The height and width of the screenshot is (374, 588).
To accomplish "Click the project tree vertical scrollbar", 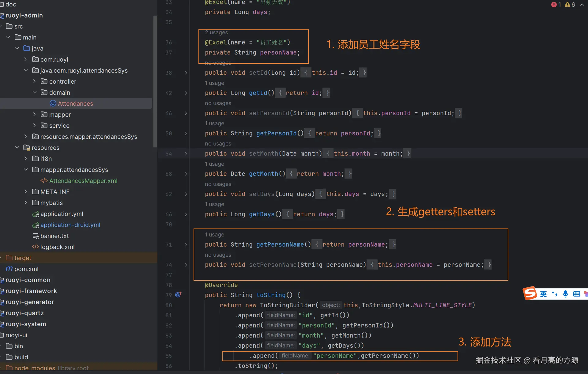I will pos(155,80).
